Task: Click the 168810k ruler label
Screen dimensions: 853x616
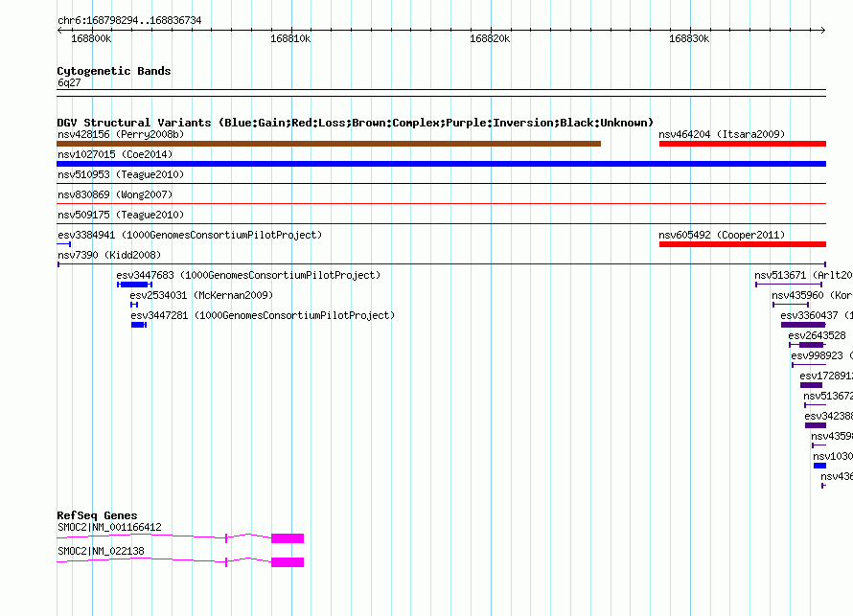Action: 290,39
